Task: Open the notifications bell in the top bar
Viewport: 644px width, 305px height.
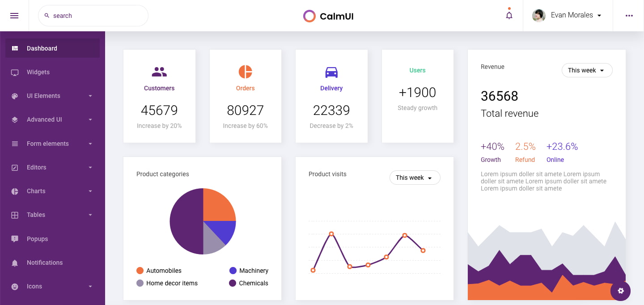Action: pyautogui.click(x=509, y=15)
